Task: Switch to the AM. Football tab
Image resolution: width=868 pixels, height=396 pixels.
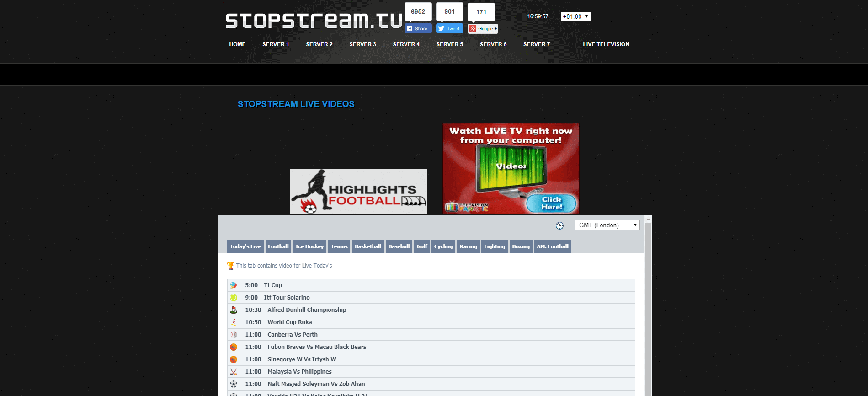Action: (553, 246)
